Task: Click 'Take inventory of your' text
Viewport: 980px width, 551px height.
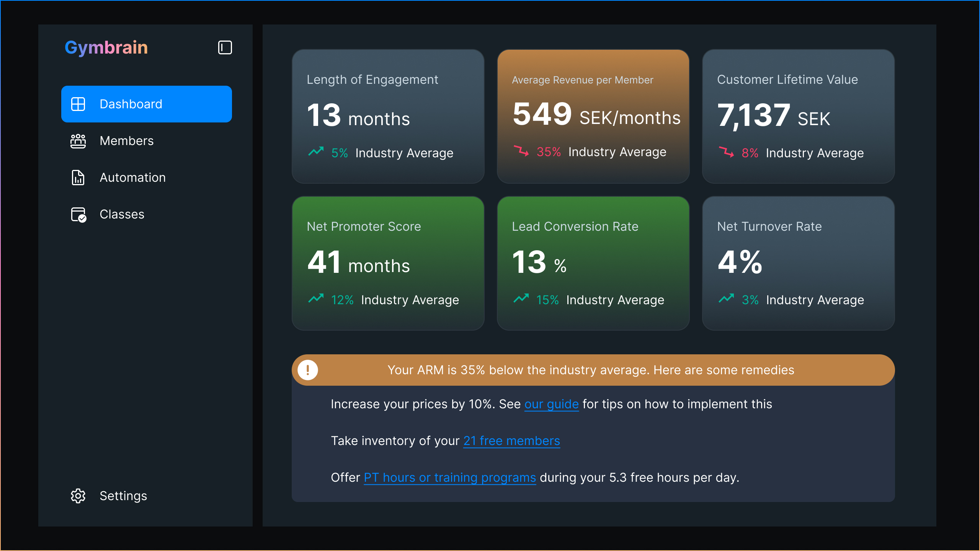Action: pos(395,441)
